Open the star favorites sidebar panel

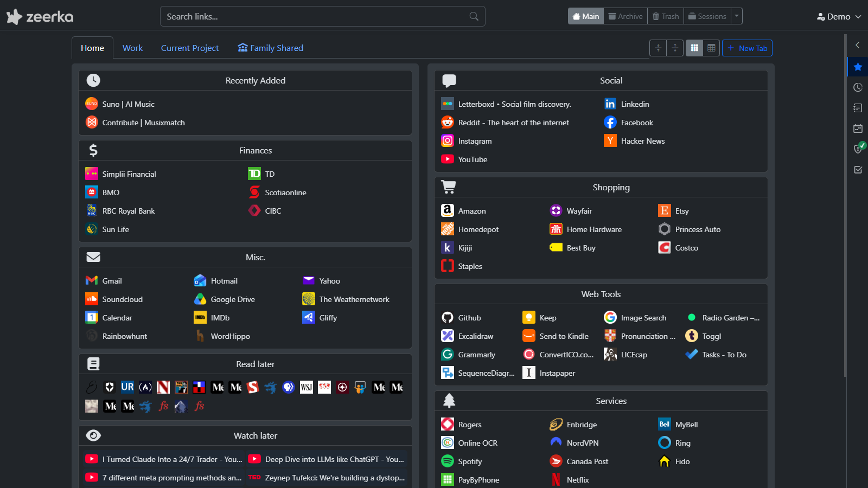[x=858, y=67]
